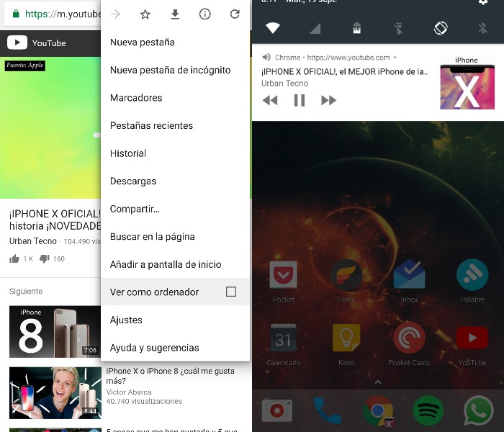Tap the notification video title
The width and height of the screenshot is (504, 432).
[345, 71]
